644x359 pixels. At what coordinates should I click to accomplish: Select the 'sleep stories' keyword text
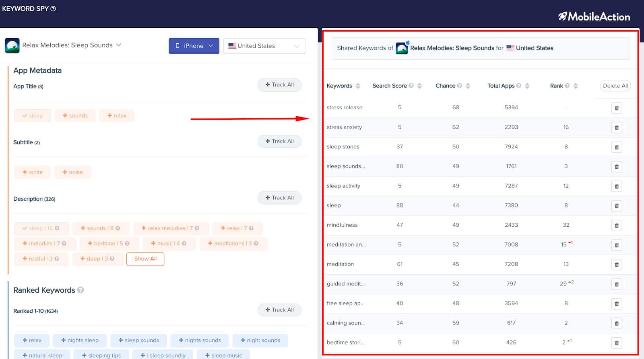[x=343, y=147]
